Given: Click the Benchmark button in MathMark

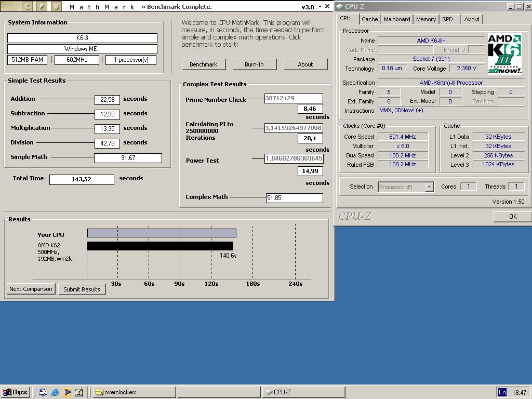Looking at the screenshot, I should click(204, 64).
